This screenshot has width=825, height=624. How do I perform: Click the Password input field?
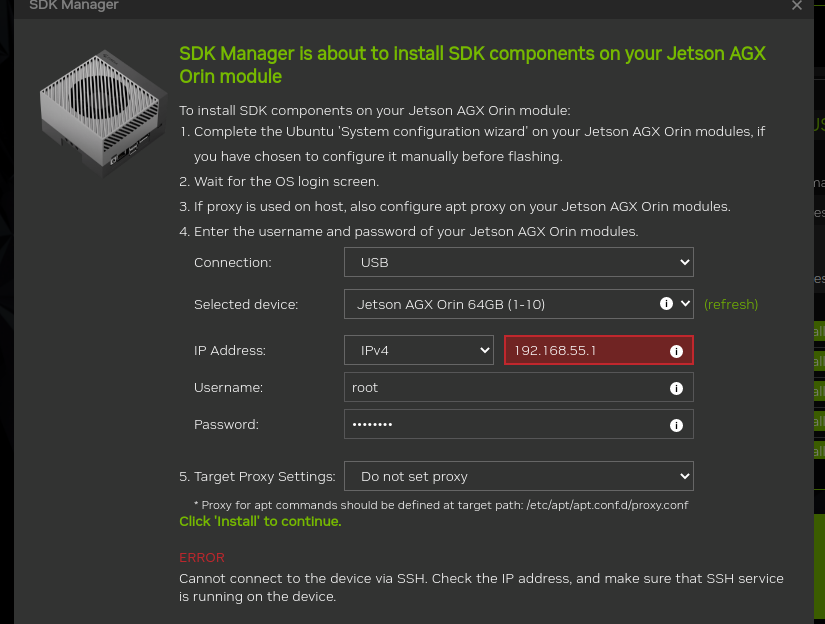click(519, 424)
